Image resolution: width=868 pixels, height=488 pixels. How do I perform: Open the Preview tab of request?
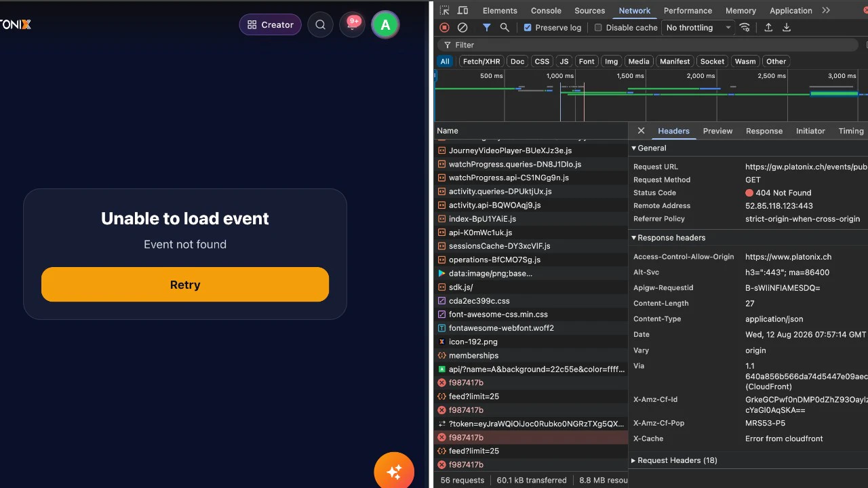coord(717,131)
